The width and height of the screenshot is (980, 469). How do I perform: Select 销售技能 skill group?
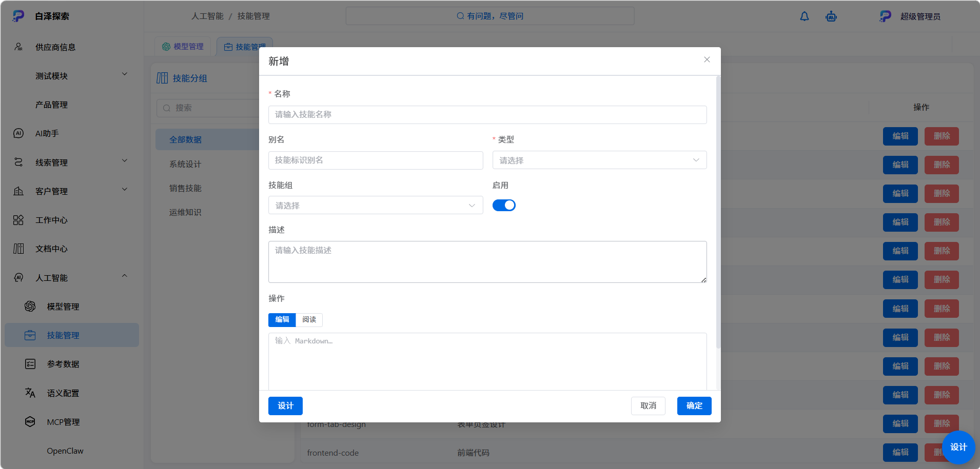[x=185, y=188]
